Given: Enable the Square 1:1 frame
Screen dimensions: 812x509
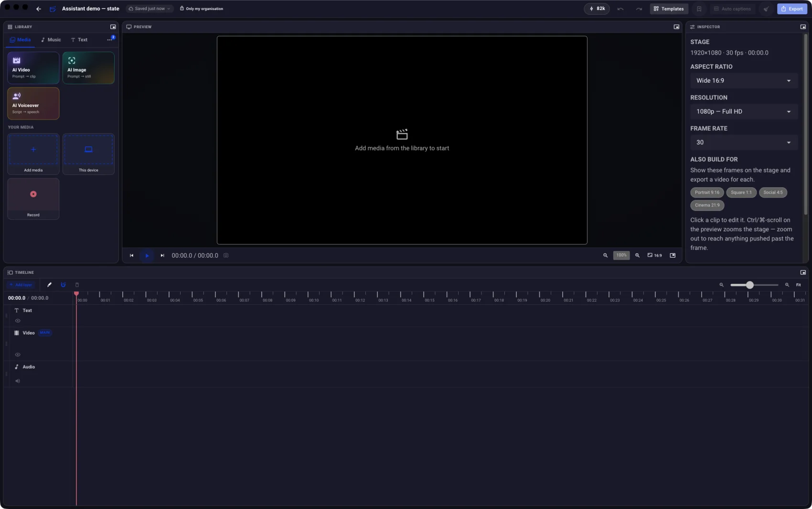Looking at the screenshot, I should [741, 193].
